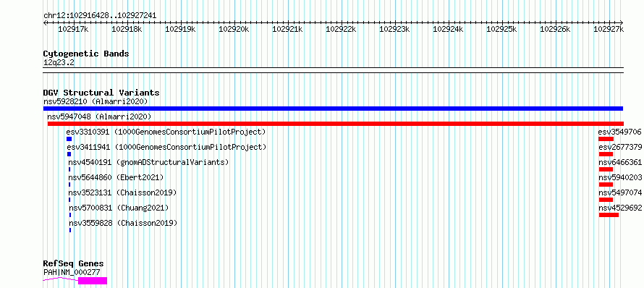This screenshot has width=644, height=288.
Task: Click the PAH|NM_000277 gene label
Action: (72, 272)
